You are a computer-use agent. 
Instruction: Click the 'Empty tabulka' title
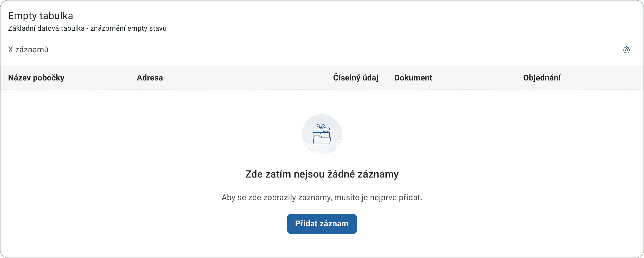41,16
